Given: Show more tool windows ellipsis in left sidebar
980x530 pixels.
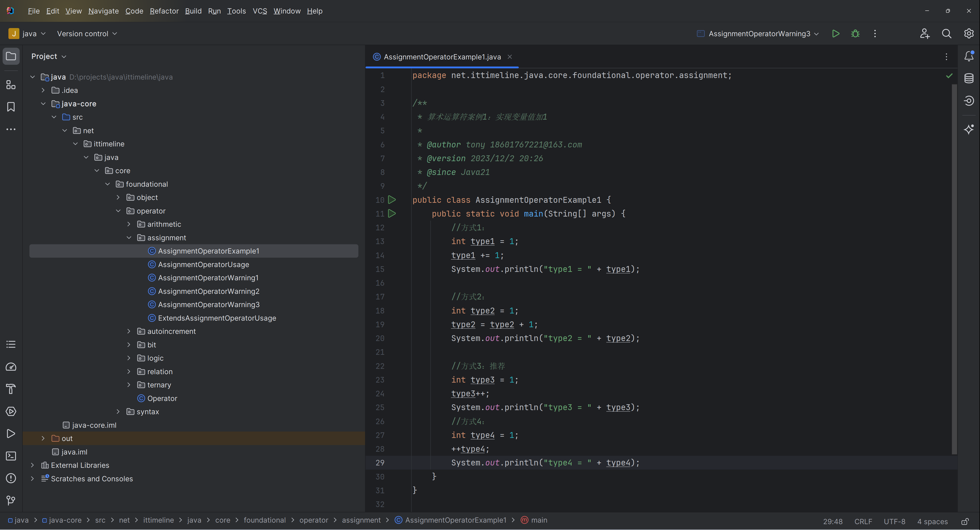Looking at the screenshot, I should pyautogui.click(x=11, y=129).
